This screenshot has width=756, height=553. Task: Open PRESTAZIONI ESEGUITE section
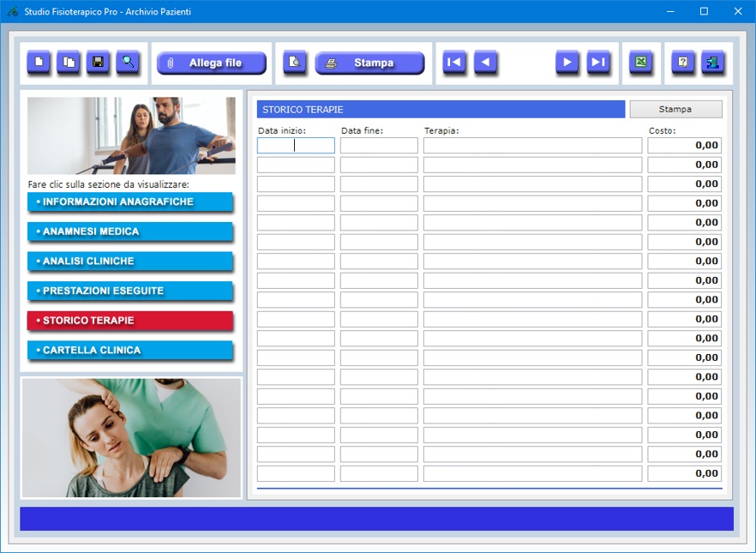pyautogui.click(x=130, y=292)
